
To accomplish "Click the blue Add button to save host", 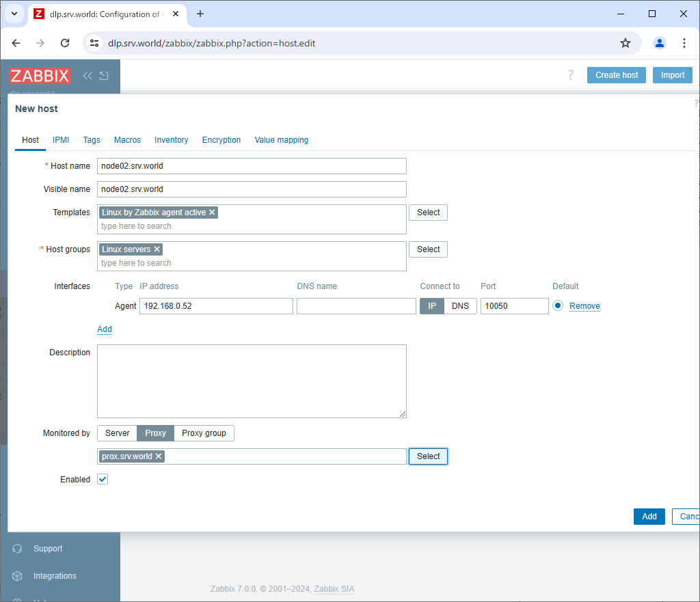I will [x=649, y=517].
